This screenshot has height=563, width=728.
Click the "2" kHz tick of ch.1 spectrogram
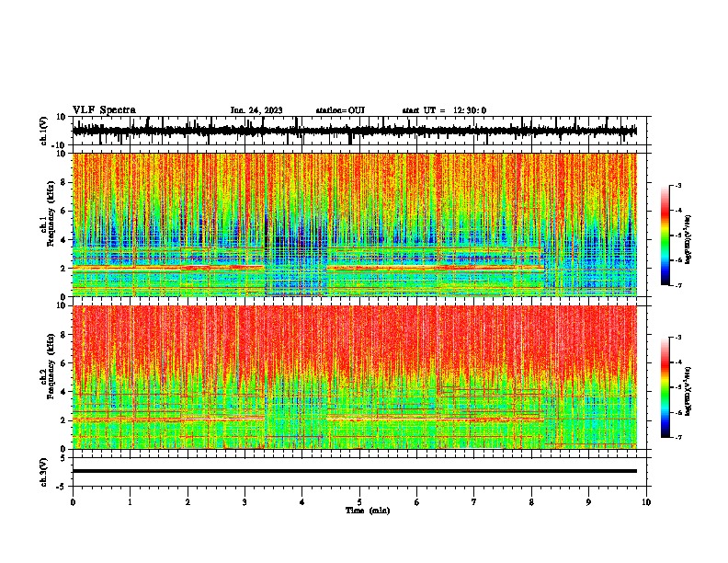click(63, 268)
